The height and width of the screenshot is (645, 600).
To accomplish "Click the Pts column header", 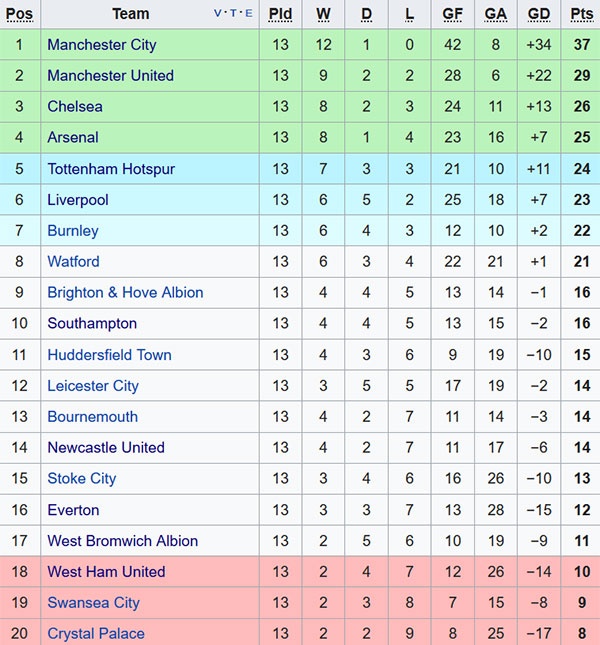I will click(581, 14).
